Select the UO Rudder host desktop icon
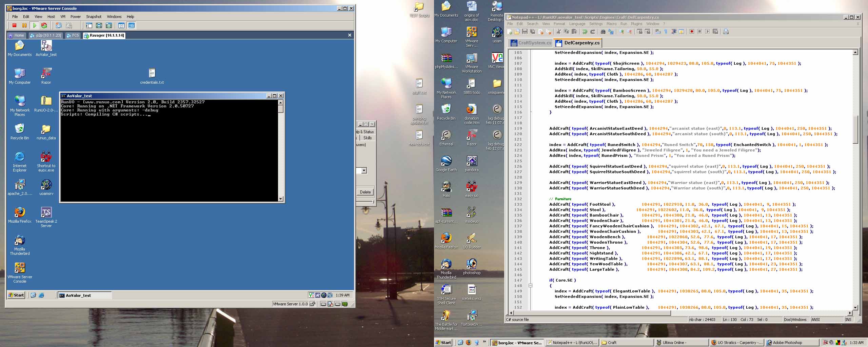 (472, 241)
